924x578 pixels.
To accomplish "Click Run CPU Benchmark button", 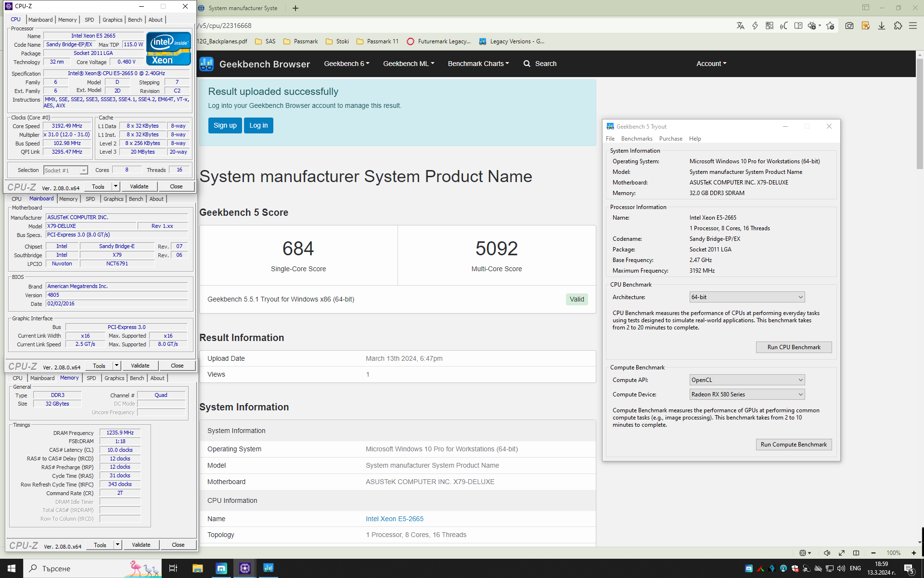I will coord(794,347).
